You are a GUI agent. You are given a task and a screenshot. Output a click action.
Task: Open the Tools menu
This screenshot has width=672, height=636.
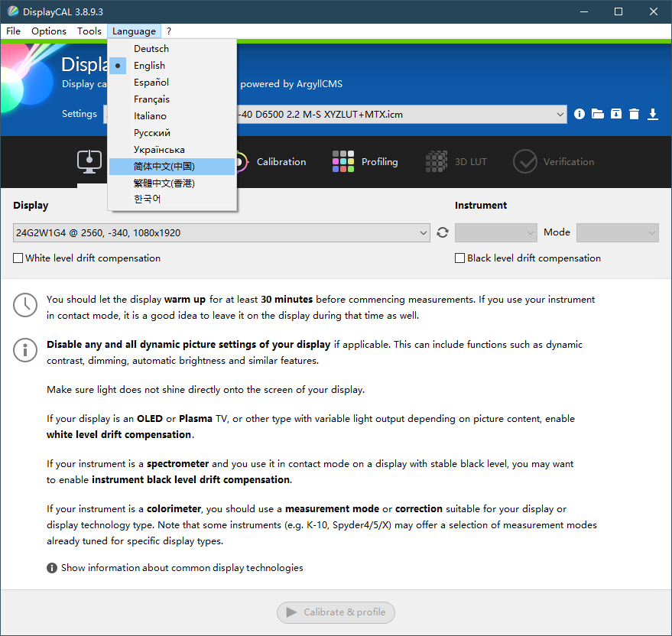click(x=89, y=31)
